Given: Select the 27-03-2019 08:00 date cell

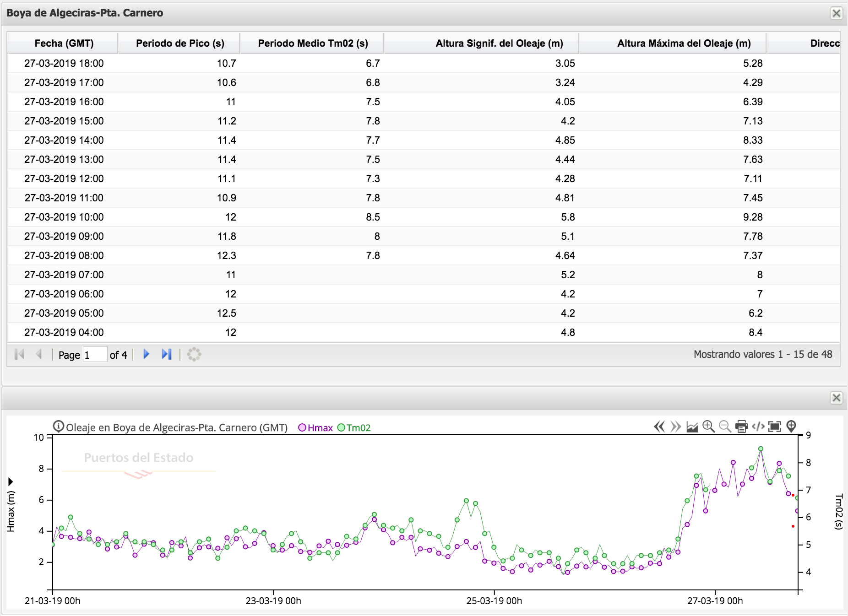Looking at the screenshot, I should click(64, 255).
